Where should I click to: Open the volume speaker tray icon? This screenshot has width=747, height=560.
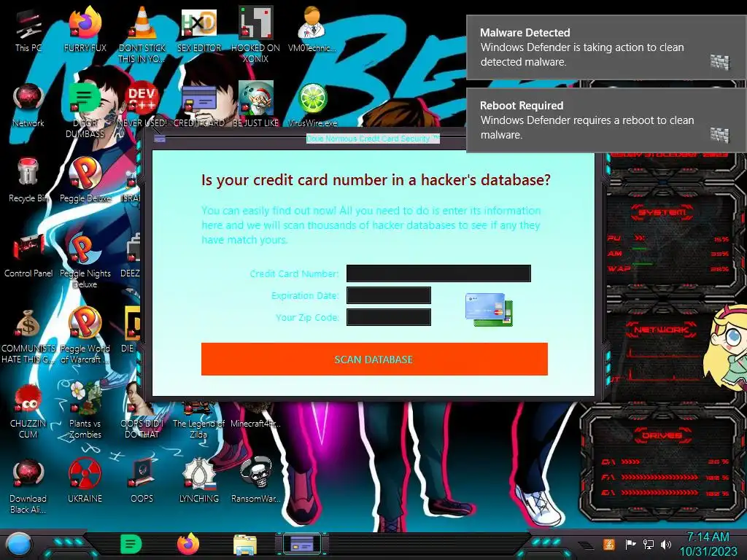666,544
